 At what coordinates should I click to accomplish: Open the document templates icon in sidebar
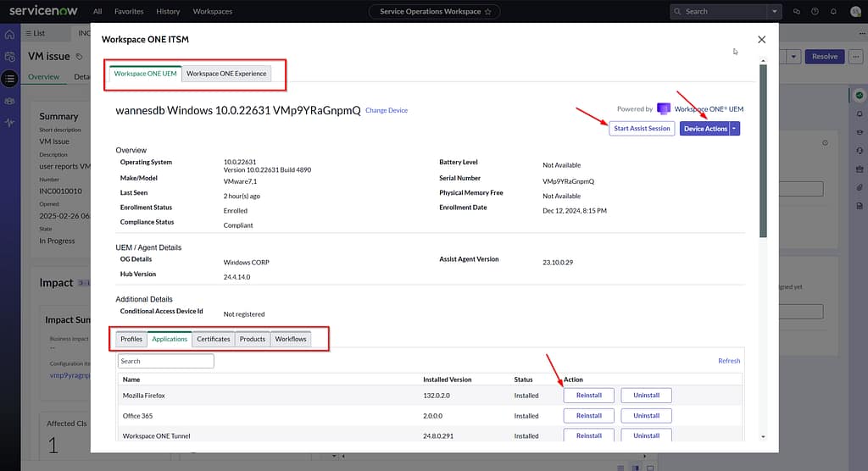click(860, 206)
